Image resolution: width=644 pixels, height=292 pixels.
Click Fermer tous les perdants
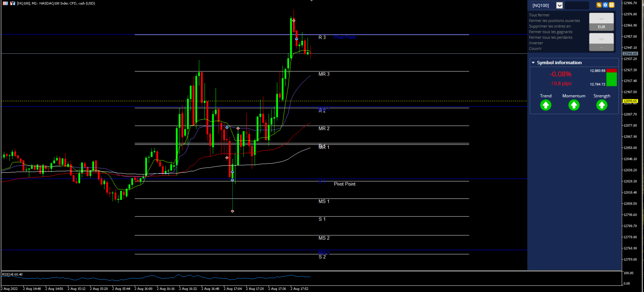pos(551,37)
